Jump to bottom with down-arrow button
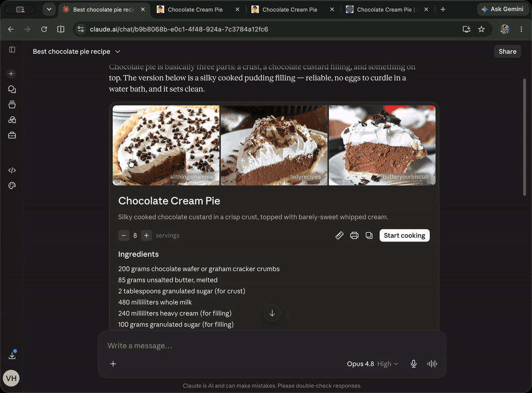This screenshot has height=393, width=532. [272, 313]
